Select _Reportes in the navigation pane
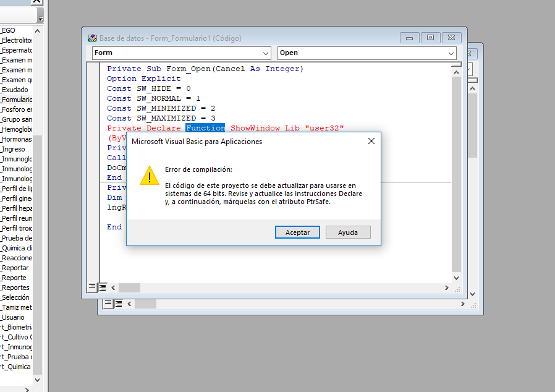 click(15, 288)
